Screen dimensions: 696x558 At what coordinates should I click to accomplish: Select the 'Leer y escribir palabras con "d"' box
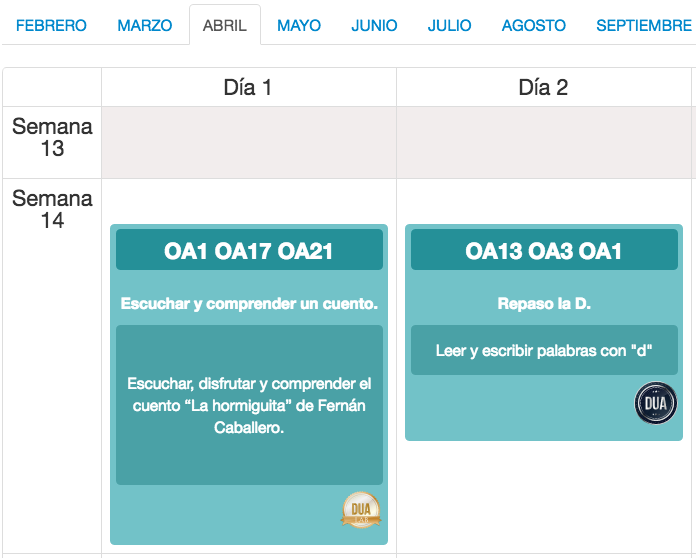point(544,350)
